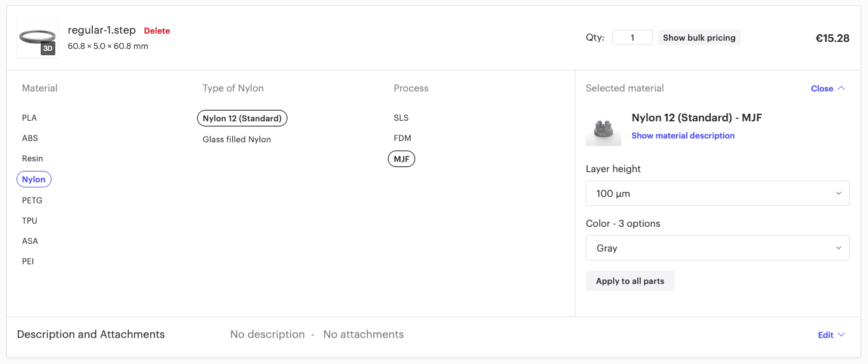The width and height of the screenshot is (868, 364).
Task: Select PLA material
Action: coord(29,118)
